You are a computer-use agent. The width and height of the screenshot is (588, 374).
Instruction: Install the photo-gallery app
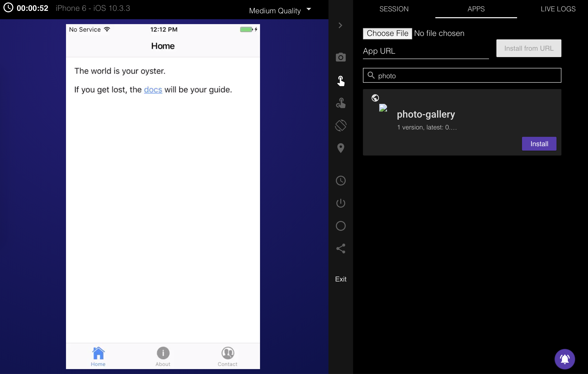coord(539,144)
